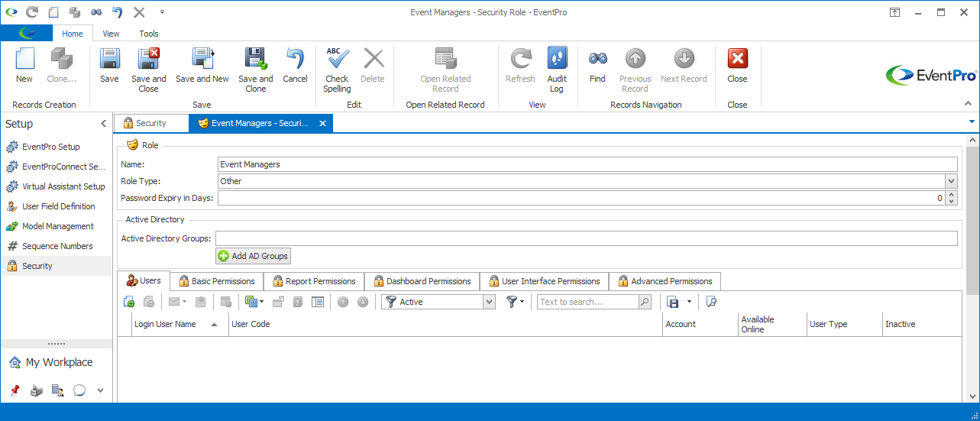Click the search magnifier button in search box
Screen dimensions: 980x421
[645, 302]
